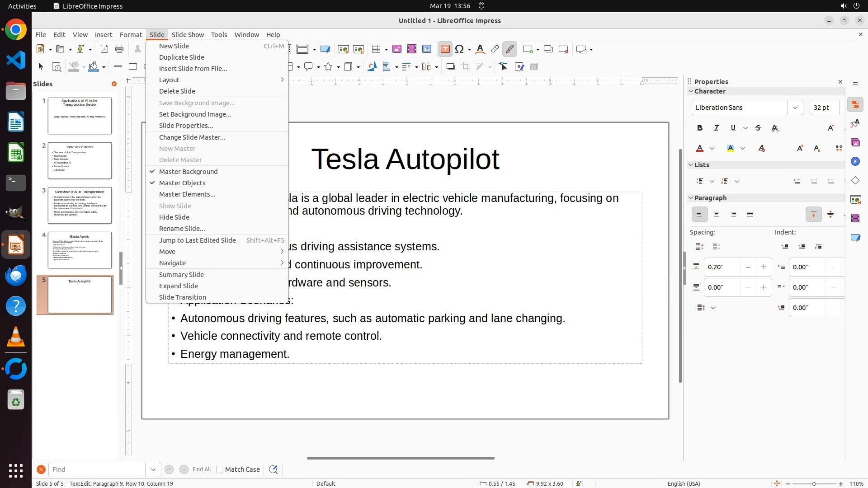This screenshot has height=488, width=868.
Task: Toggle strikethrough text icon
Action: coord(758,128)
